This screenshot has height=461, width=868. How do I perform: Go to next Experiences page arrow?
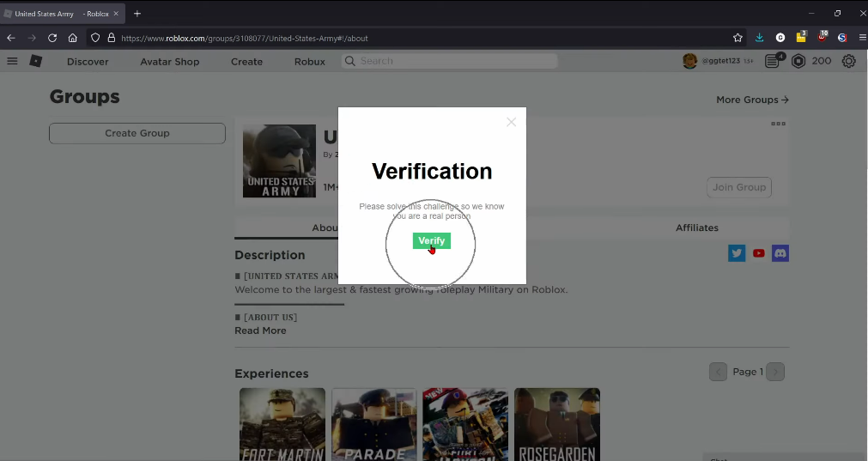coord(775,372)
